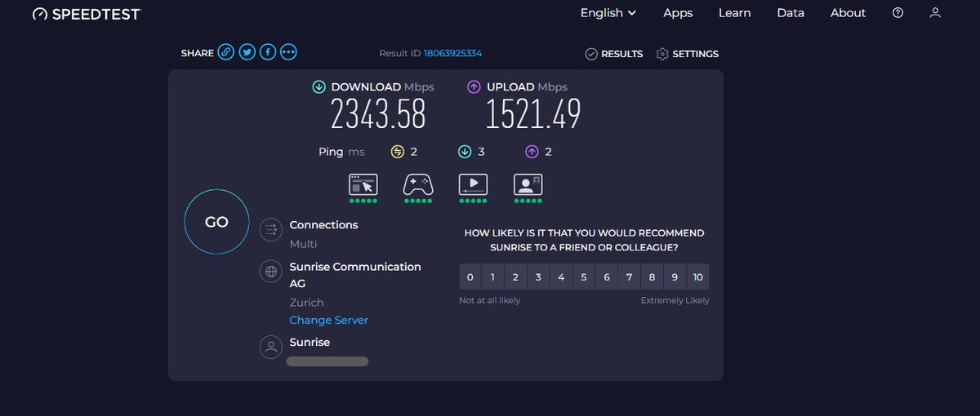980x416 pixels.
Task: Click the upload speed 1521.49 value
Action: 533,114
